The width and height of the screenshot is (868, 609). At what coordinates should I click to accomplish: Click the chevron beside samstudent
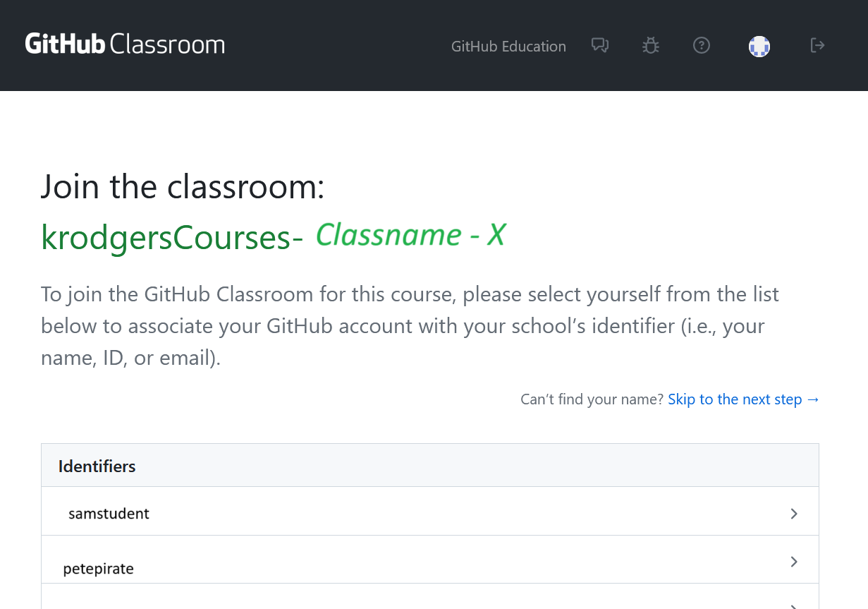(x=794, y=514)
